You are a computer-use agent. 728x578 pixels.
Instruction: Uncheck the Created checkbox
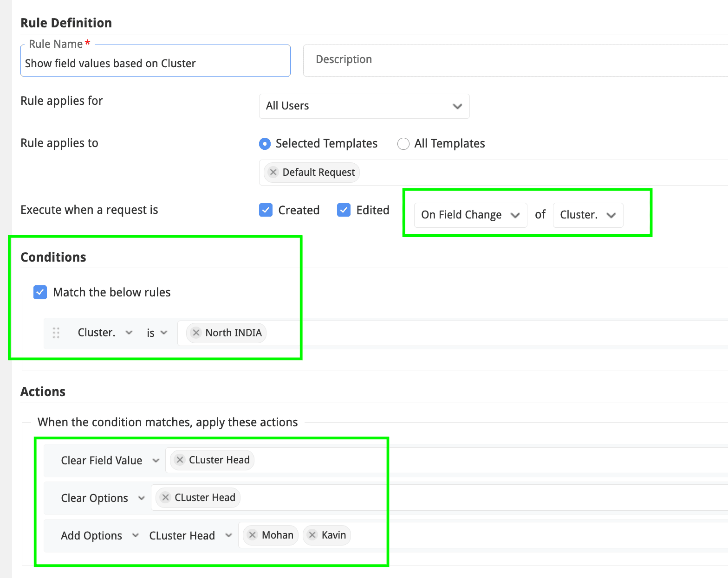pyautogui.click(x=266, y=210)
